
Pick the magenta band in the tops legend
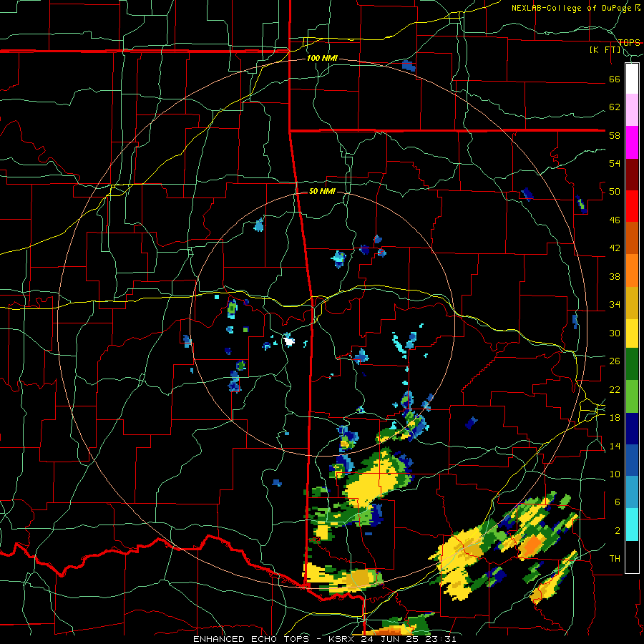pos(632,142)
